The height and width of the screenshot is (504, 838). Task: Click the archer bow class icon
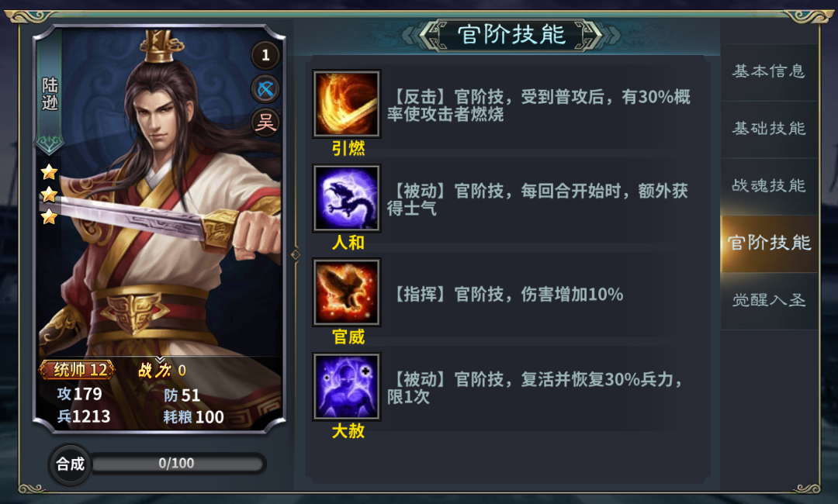coord(265,89)
